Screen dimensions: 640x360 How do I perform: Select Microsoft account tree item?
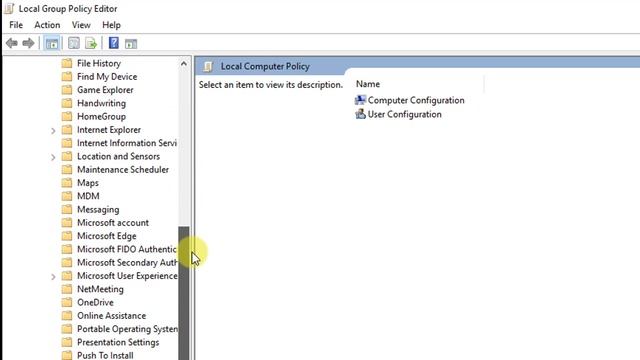[113, 222]
